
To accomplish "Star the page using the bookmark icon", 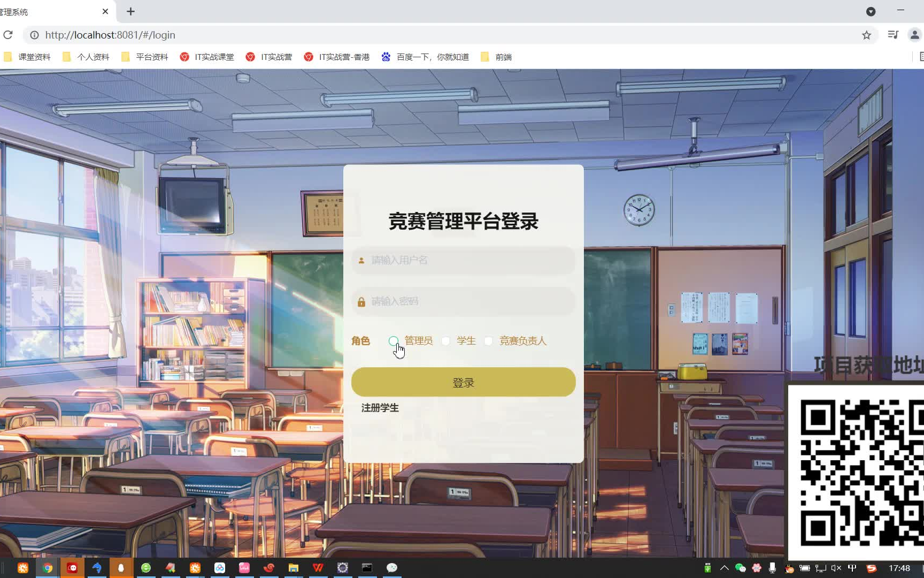I will pos(866,35).
